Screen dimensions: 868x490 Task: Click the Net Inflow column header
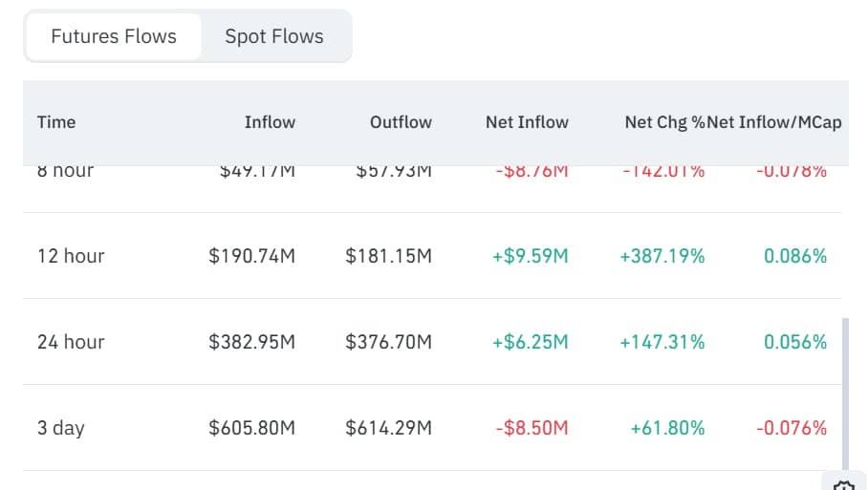527,122
